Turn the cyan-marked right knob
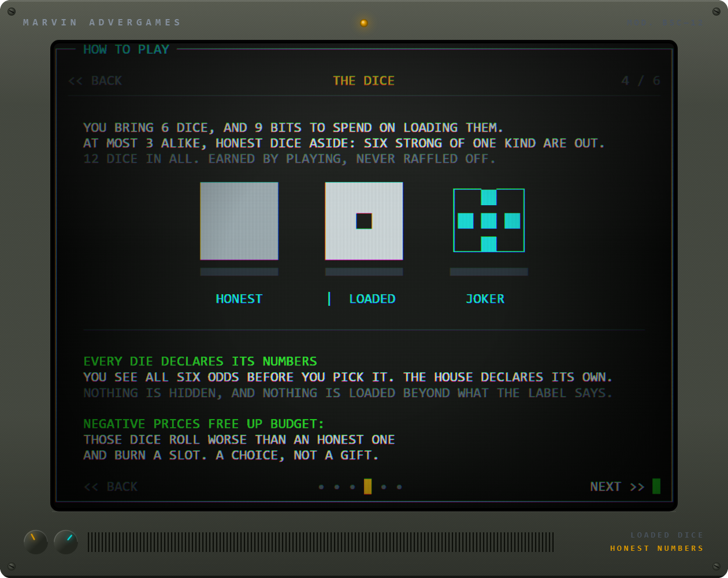Viewport: 728px width, 578px height. (66, 542)
